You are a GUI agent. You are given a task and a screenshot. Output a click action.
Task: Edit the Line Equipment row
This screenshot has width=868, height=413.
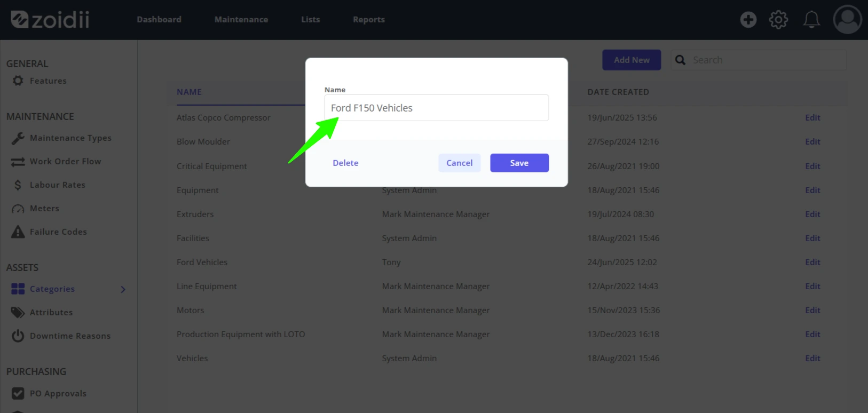(812, 286)
